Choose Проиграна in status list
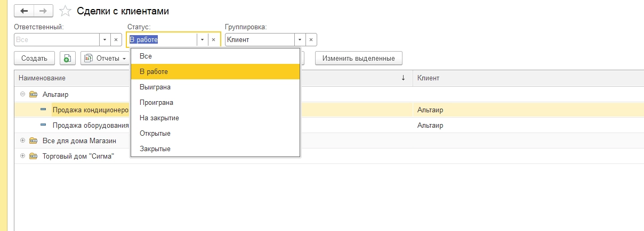 click(156, 102)
